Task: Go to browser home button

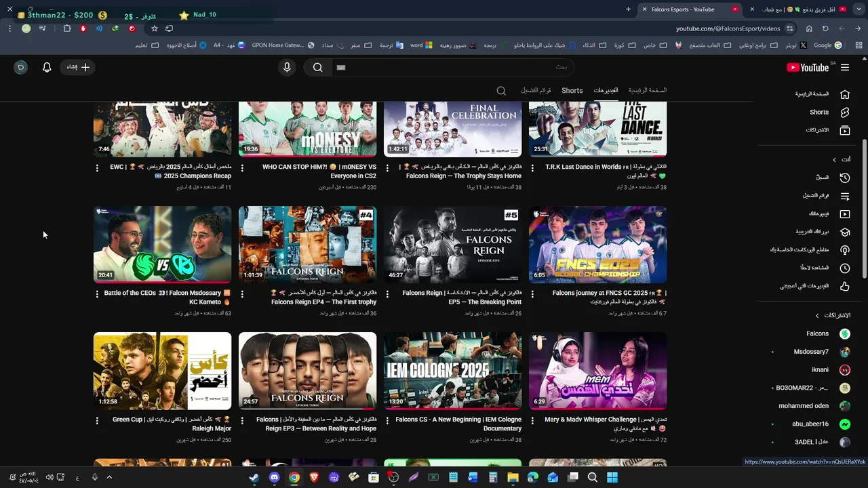Action: click(x=809, y=28)
